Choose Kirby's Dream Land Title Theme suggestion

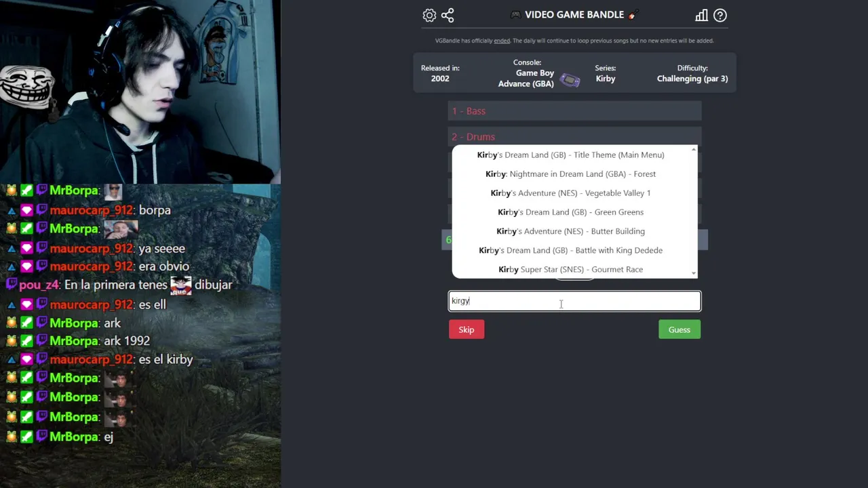[x=571, y=155]
